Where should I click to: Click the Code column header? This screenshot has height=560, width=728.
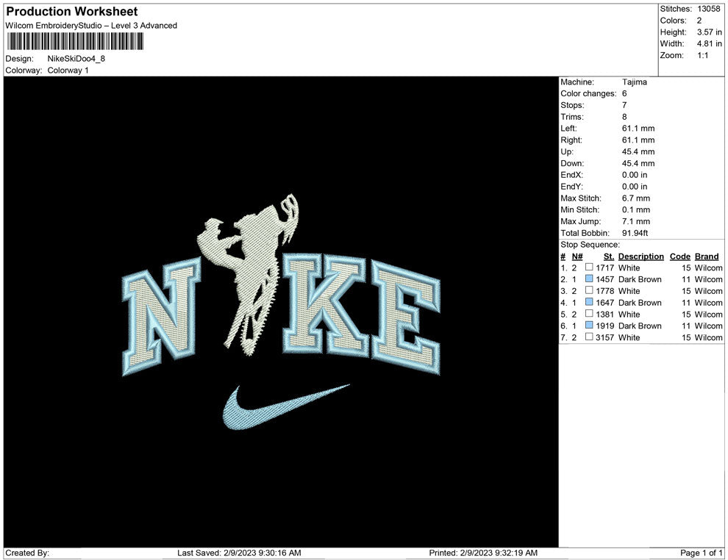click(x=680, y=256)
